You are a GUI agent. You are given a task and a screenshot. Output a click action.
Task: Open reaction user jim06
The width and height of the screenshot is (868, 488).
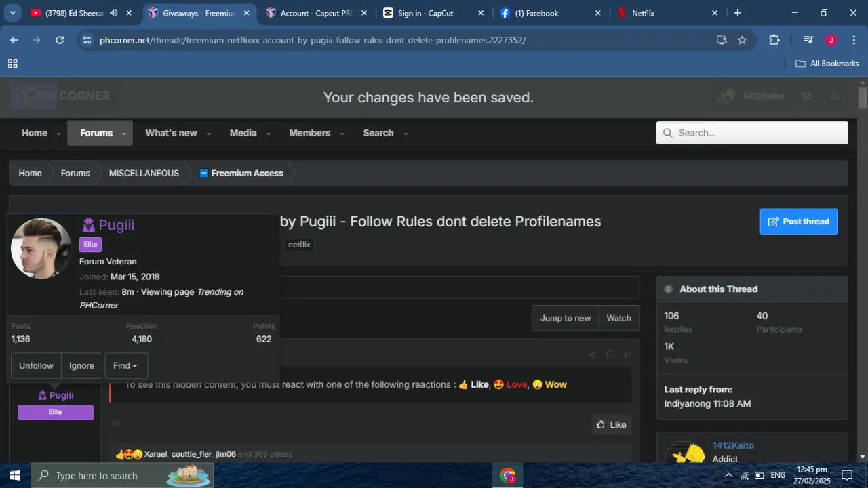coord(225,454)
